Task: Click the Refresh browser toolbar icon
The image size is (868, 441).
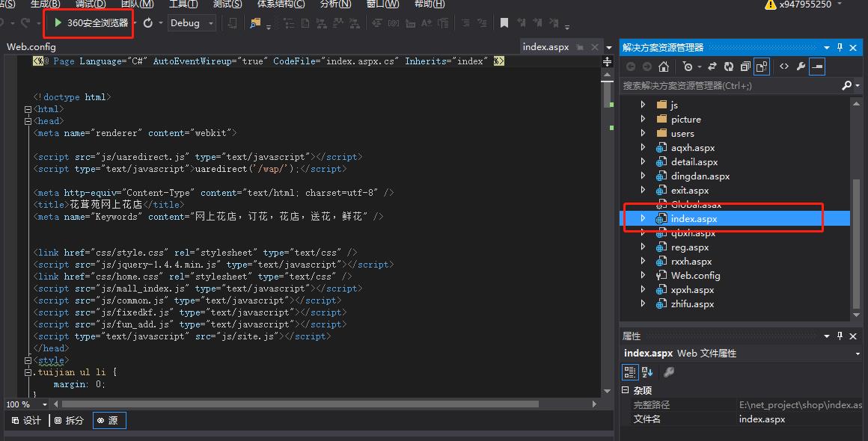Action: [148, 23]
